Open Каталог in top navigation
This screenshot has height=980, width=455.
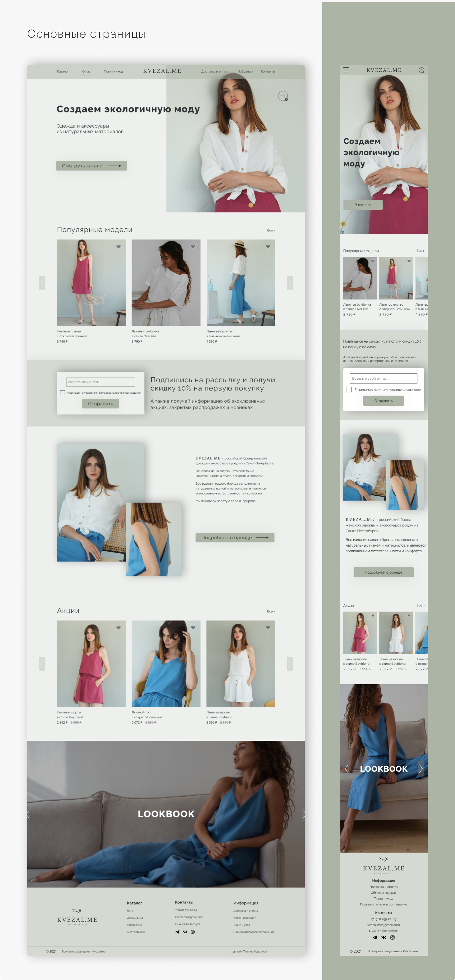point(63,71)
